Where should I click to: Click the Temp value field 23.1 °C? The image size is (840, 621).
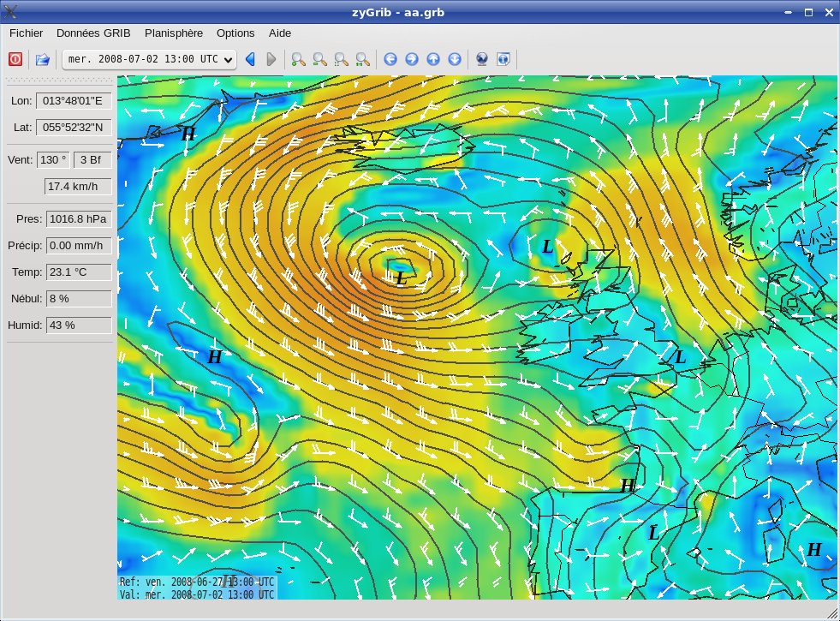pos(78,272)
